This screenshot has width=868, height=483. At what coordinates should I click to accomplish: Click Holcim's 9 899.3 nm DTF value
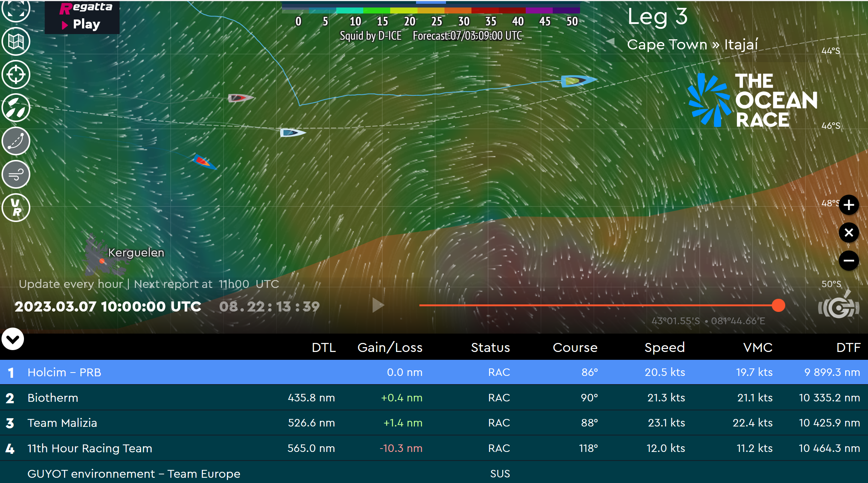832,372
